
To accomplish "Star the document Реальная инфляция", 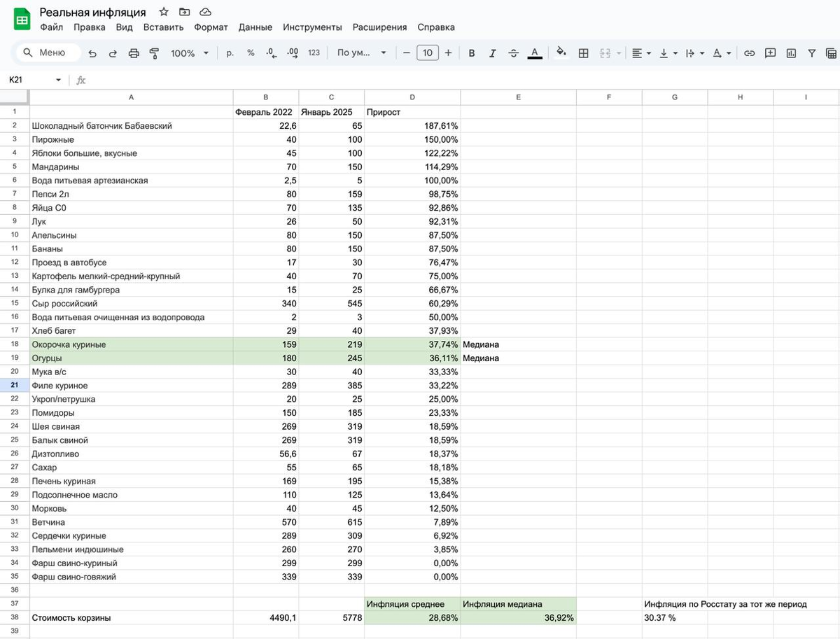I will [163, 12].
